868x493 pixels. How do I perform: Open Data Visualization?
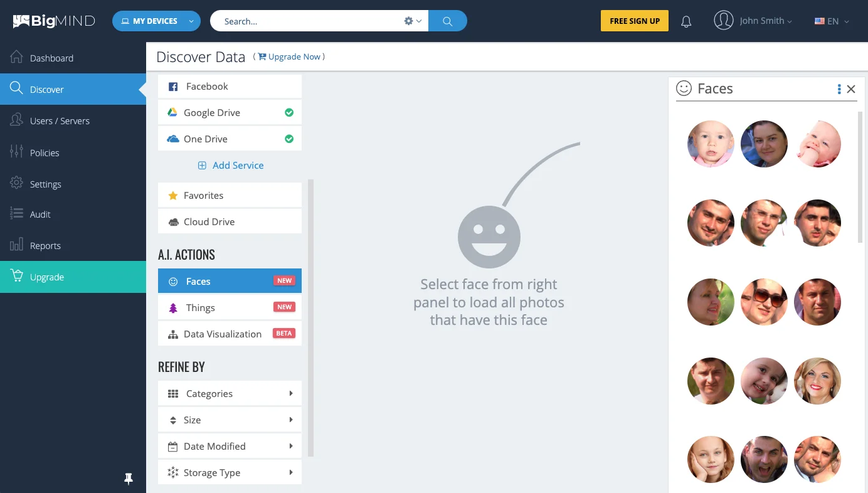pos(230,334)
